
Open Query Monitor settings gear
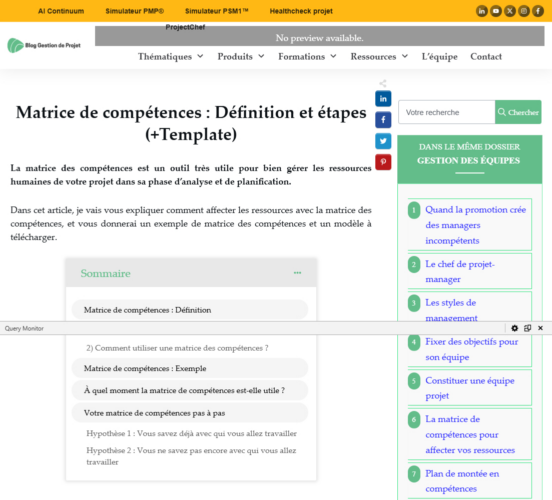point(514,328)
